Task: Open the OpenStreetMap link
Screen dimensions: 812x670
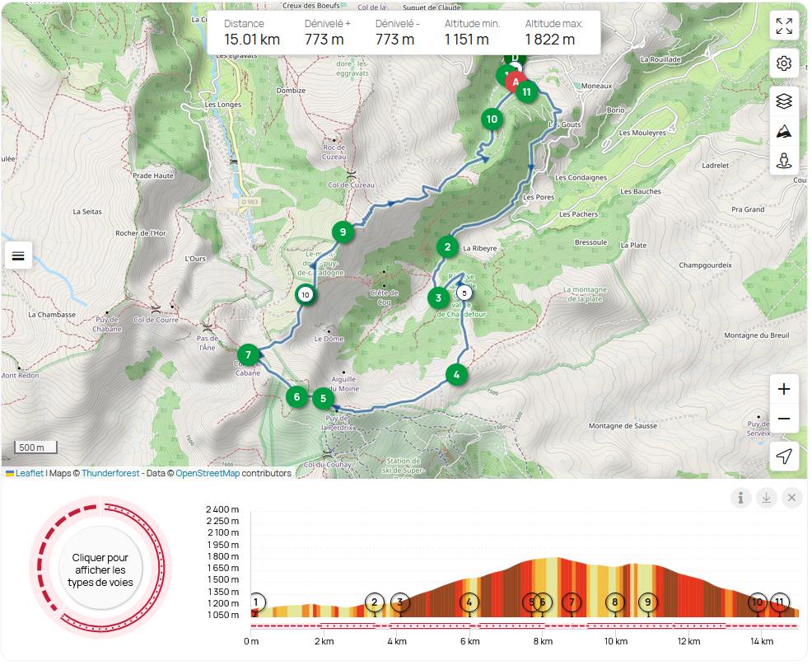Action: tap(208, 473)
